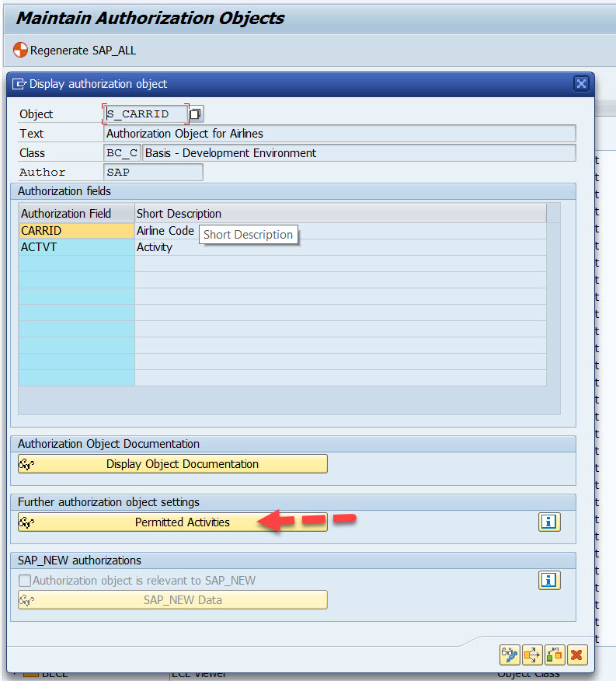
Task: Select the ACTVT authorization field cell
Action: click(x=76, y=247)
